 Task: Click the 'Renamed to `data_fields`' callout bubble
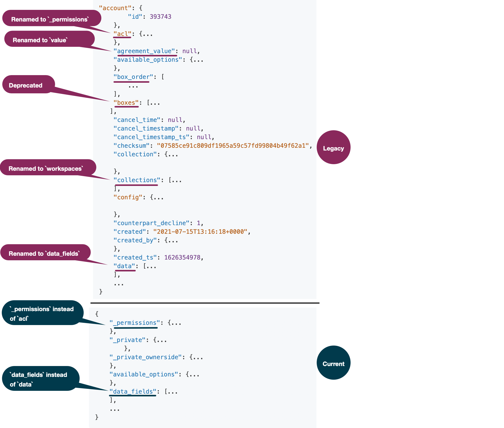click(44, 253)
